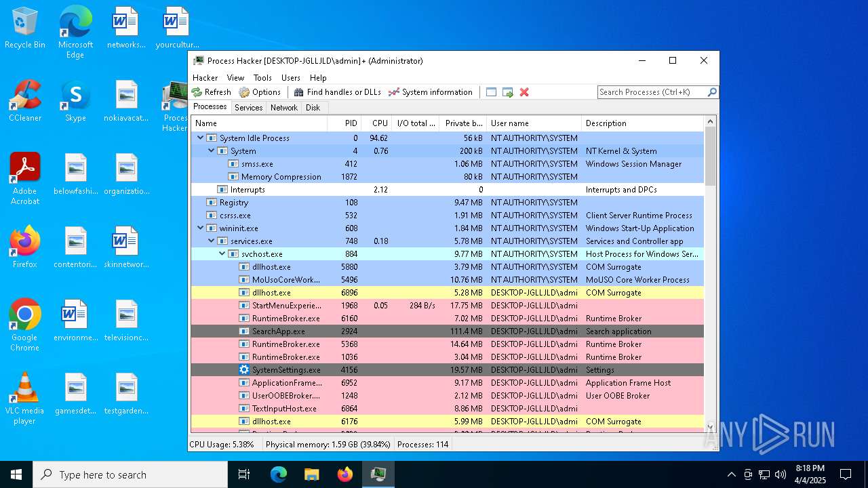
Task: Select SearchApp.exe process row
Action: pos(448,331)
